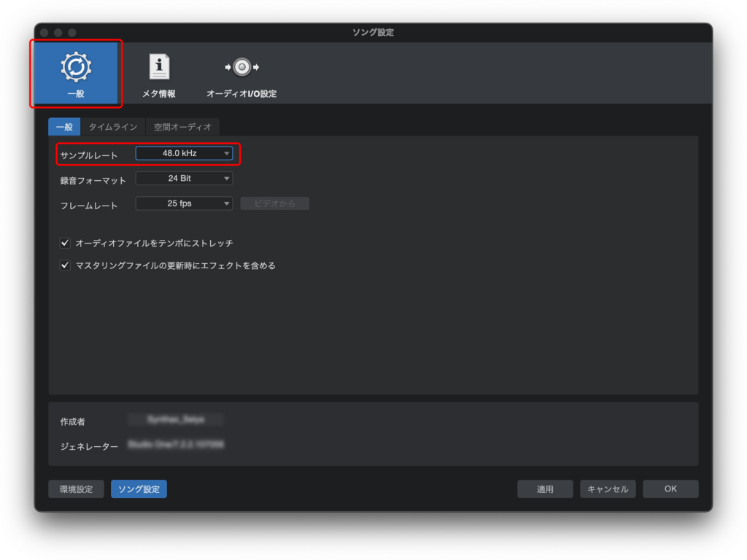The height and width of the screenshot is (560, 747).
Task: Switch to the タイムライン tab
Action: click(x=113, y=127)
